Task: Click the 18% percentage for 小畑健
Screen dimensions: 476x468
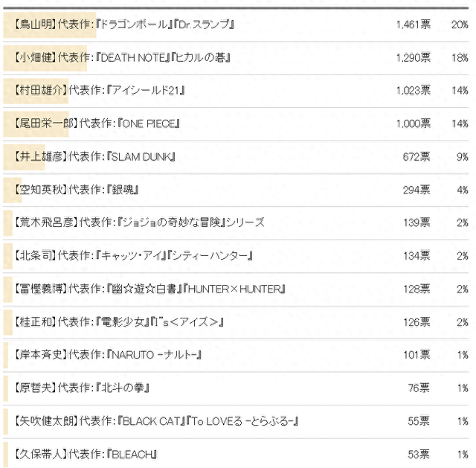Action: coord(459,57)
